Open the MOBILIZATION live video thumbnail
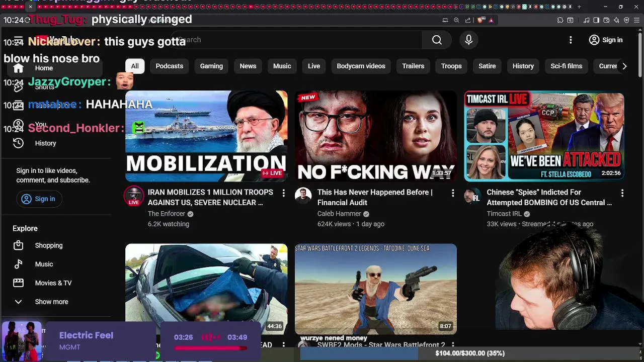This screenshot has width=644, height=362. [x=206, y=136]
